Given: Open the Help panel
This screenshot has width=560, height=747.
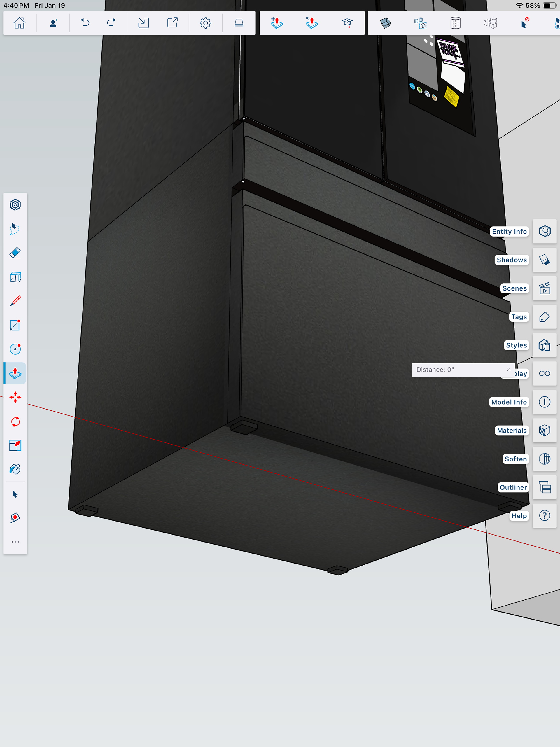Looking at the screenshot, I should (x=544, y=516).
